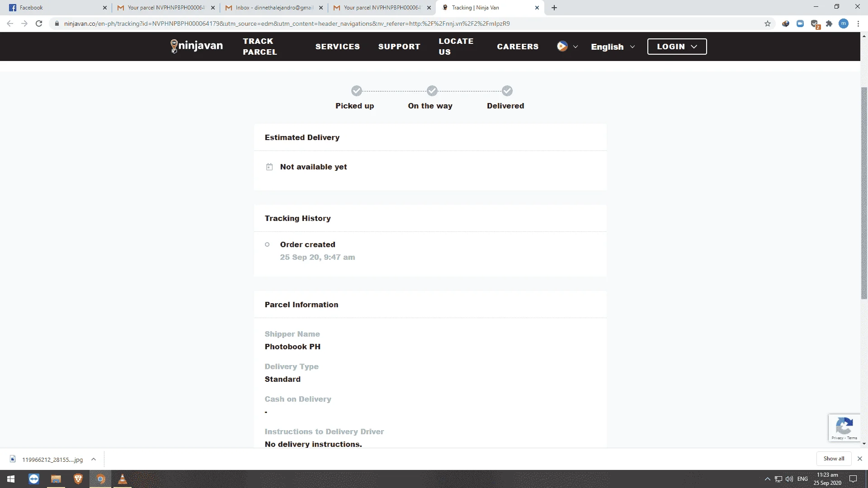Close the Gmail Inbox tab
868x488 pixels.
pyautogui.click(x=321, y=8)
